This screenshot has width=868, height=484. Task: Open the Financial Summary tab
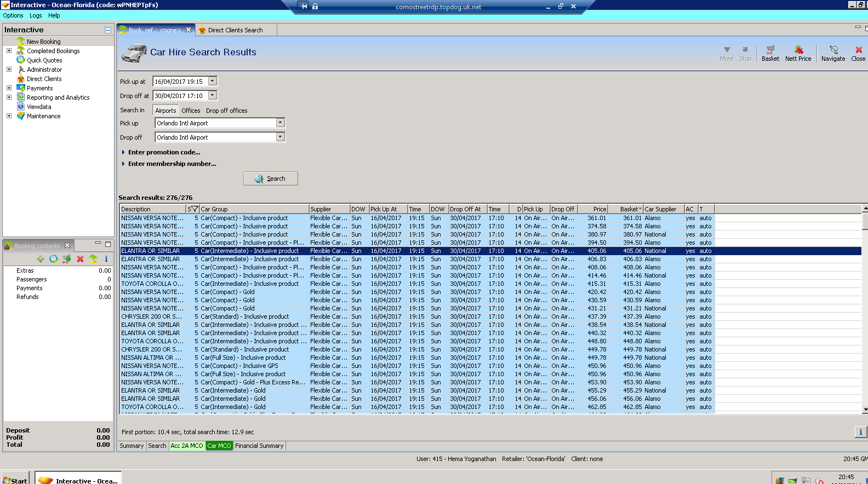[259, 446]
